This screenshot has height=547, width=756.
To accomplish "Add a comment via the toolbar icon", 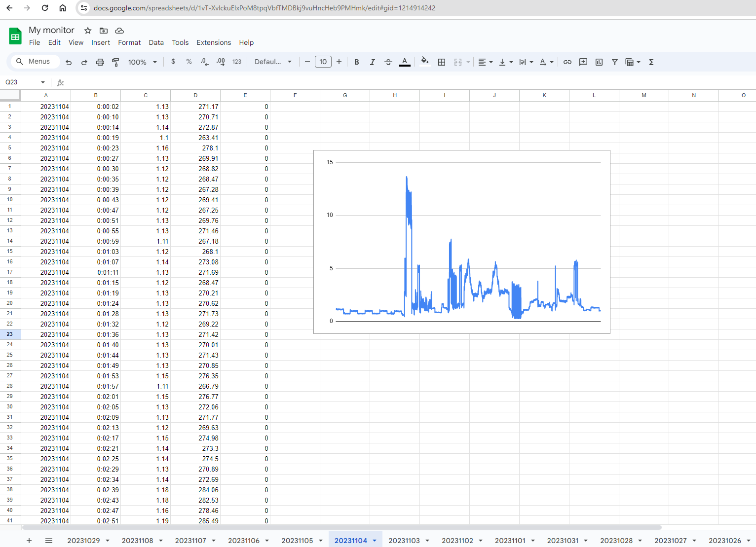I will pyautogui.click(x=583, y=62).
